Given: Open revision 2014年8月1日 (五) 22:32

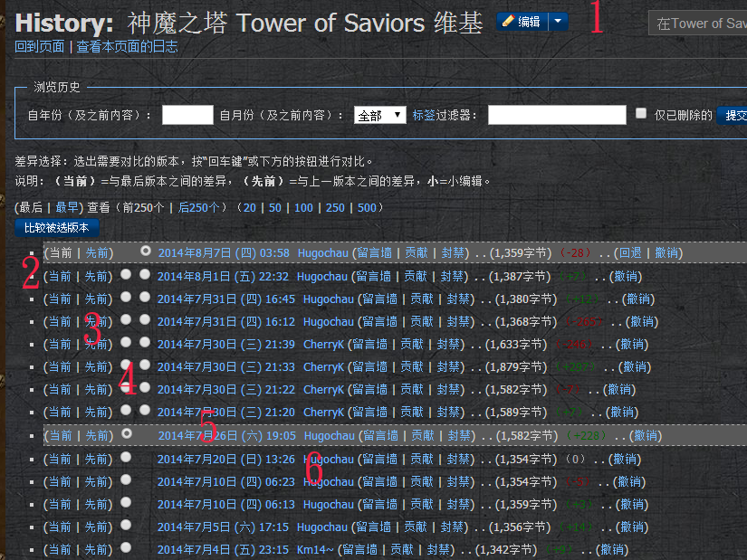Looking at the screenshot, I should coord(223,276).
